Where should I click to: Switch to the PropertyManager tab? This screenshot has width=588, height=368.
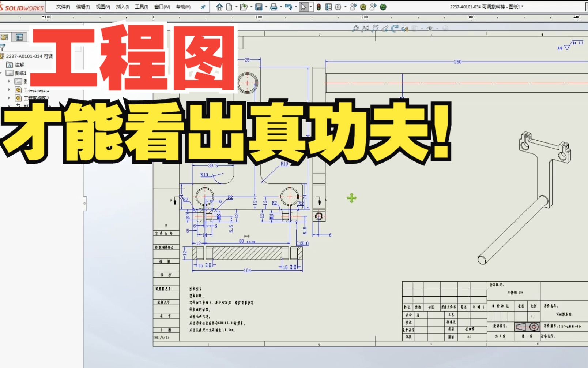click(19, 37)
